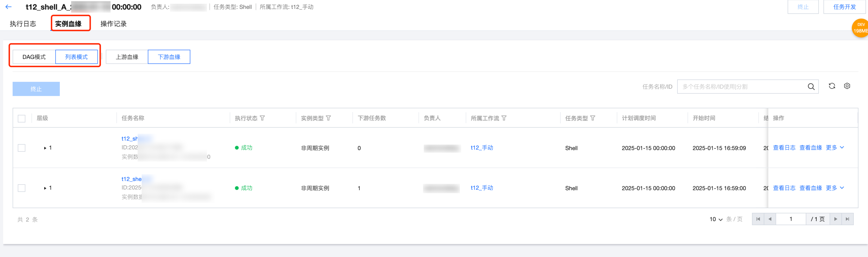Check the second row's checkbox

click(x=22, y=188)
